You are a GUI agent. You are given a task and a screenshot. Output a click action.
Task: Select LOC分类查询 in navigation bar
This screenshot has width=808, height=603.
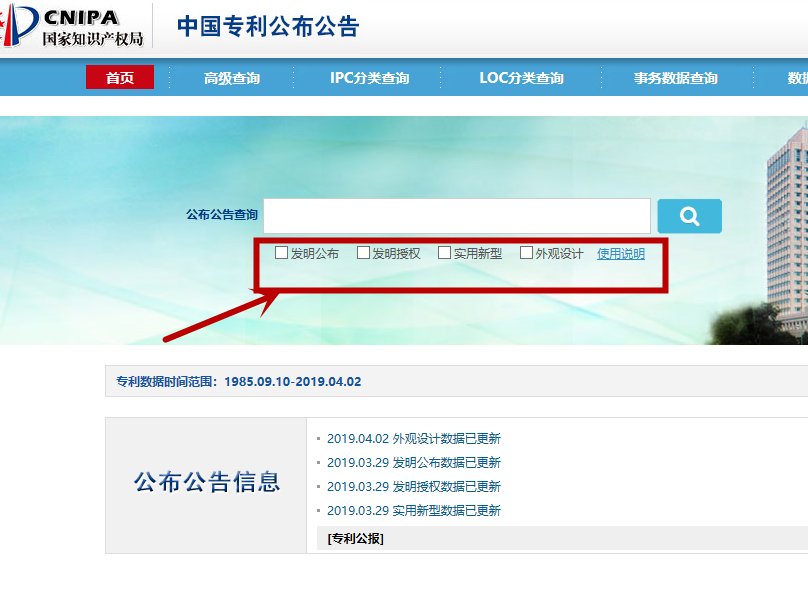(x=521, y=78)
